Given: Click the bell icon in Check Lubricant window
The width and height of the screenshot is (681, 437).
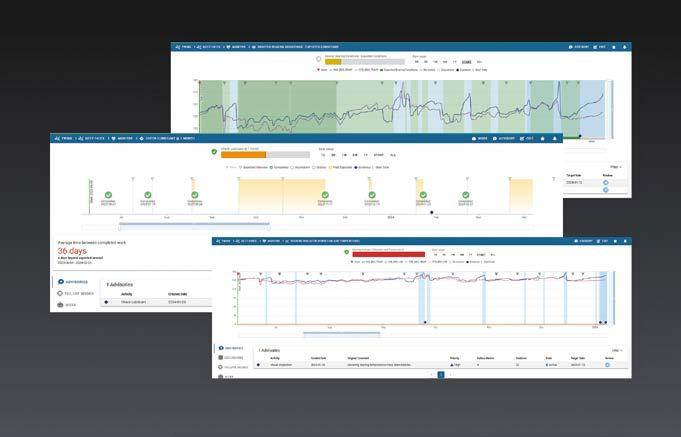Looking at the screenshot, I should coord(554,139).
